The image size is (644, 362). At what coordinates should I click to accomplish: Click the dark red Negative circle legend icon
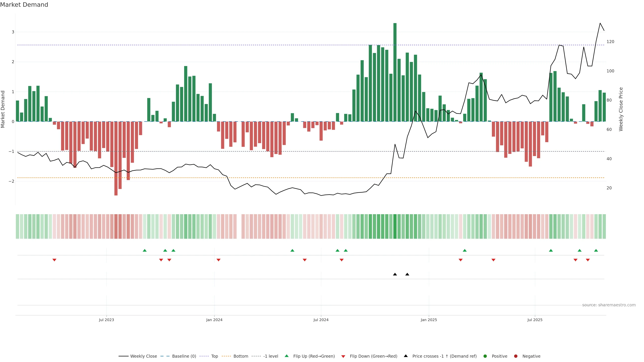pos(516,356)
